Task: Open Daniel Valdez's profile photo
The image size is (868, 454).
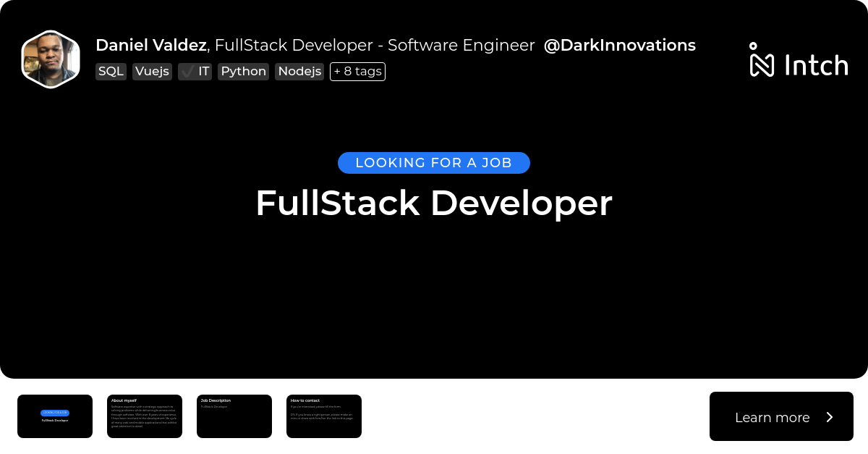Action: 50,59
